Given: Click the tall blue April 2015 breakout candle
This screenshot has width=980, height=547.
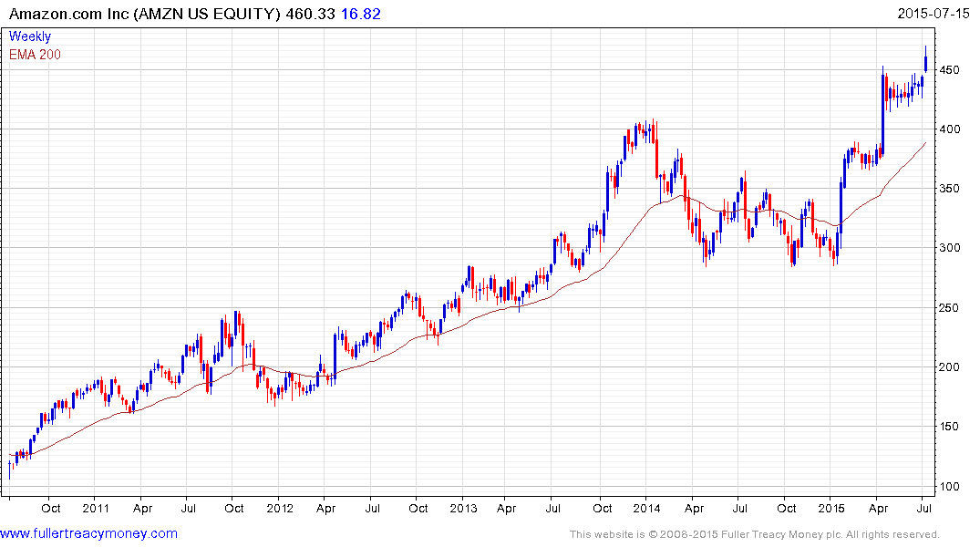Looking at the screenshot, I should 882,110.
